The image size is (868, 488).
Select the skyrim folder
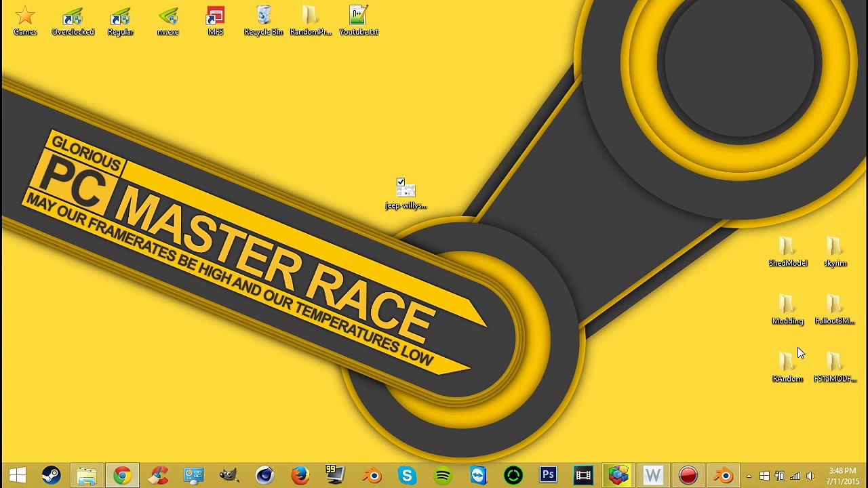[835, 252]
